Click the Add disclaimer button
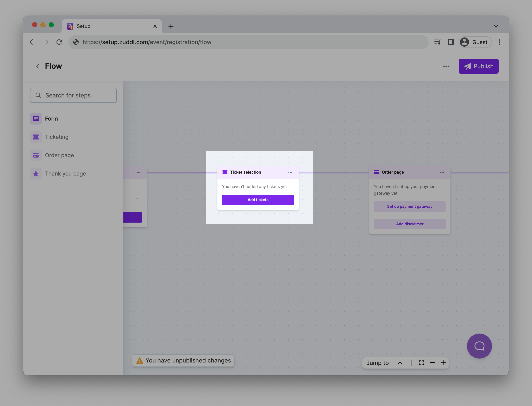This screenshot has height=406, width=532. 409,224
